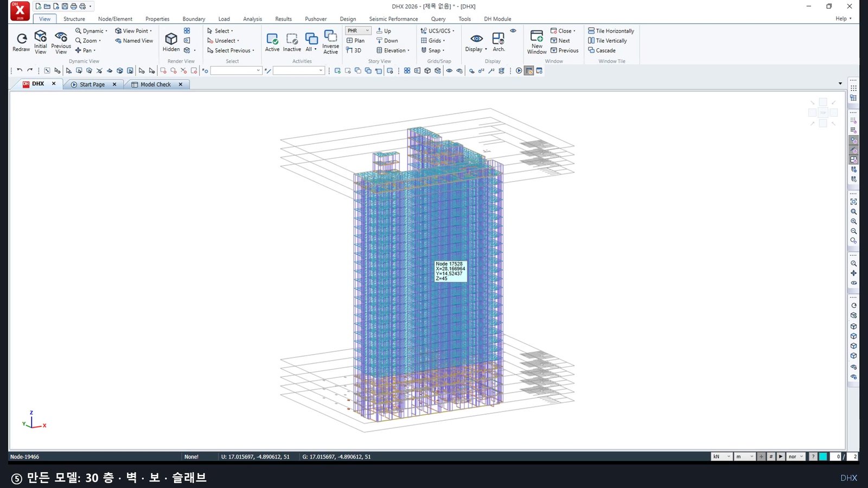This screenshot has width=868, height=488.
Task: Click the Active activities icon
Action: (272, 42)
